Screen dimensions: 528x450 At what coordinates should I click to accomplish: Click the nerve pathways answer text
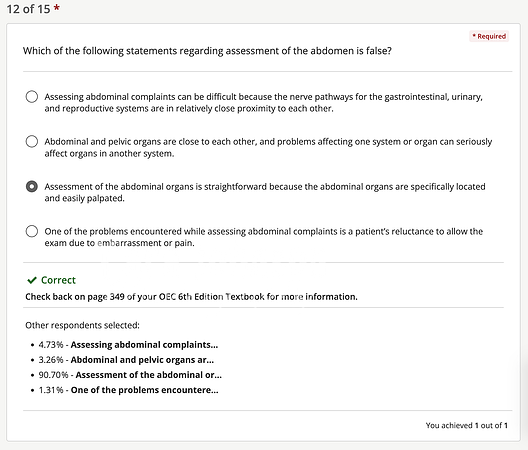pos(263,102)
